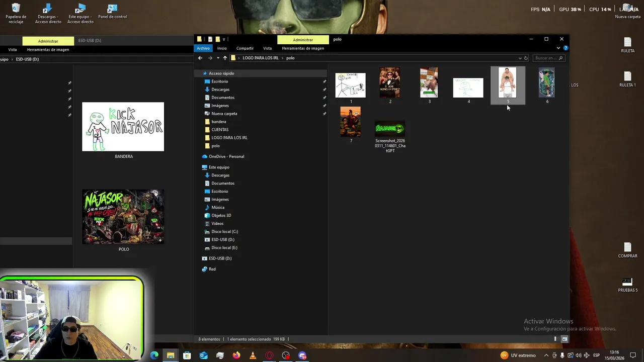Select the polo folder in sidebar
The width and height of the screenshot is (644, 362).
[x=215, y=146]
